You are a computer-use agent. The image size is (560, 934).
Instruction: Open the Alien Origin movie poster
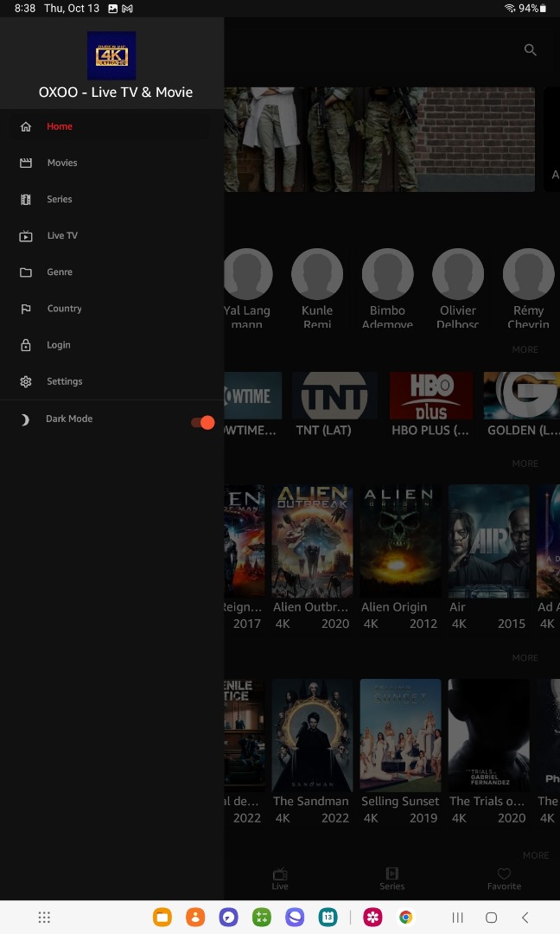tap(399, 541)
